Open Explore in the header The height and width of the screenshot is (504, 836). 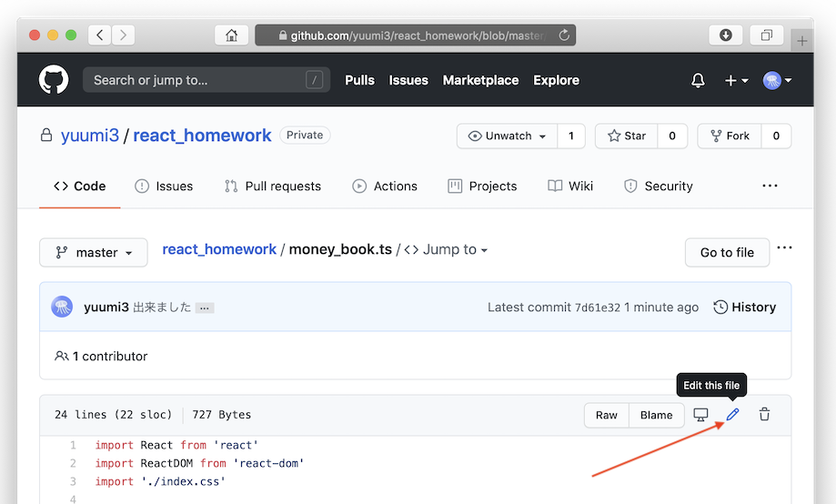[556, 80]
